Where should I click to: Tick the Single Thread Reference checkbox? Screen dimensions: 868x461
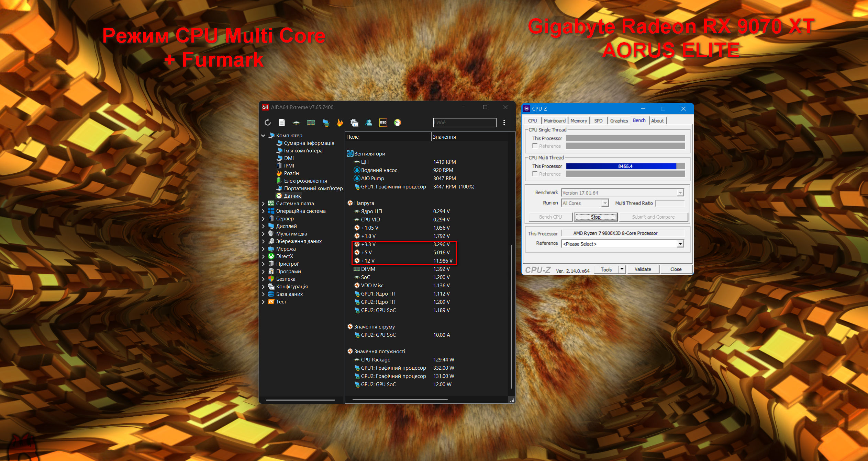535,146
